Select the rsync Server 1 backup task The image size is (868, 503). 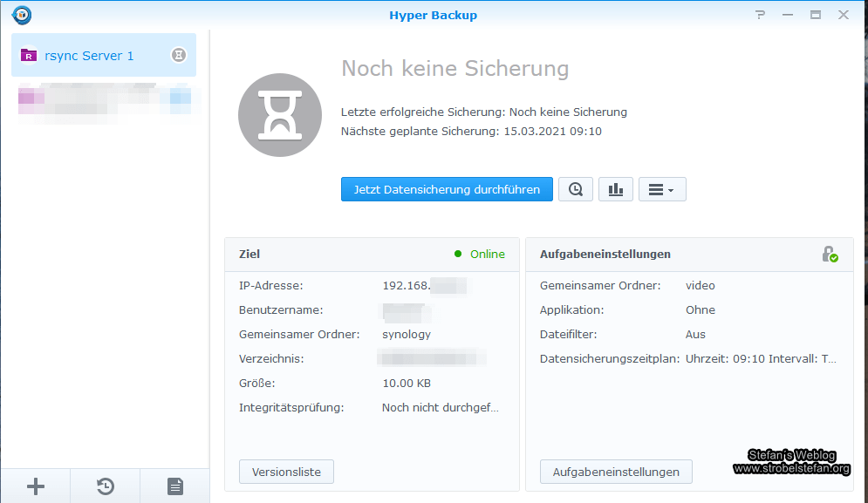click(x=87, y=54)
